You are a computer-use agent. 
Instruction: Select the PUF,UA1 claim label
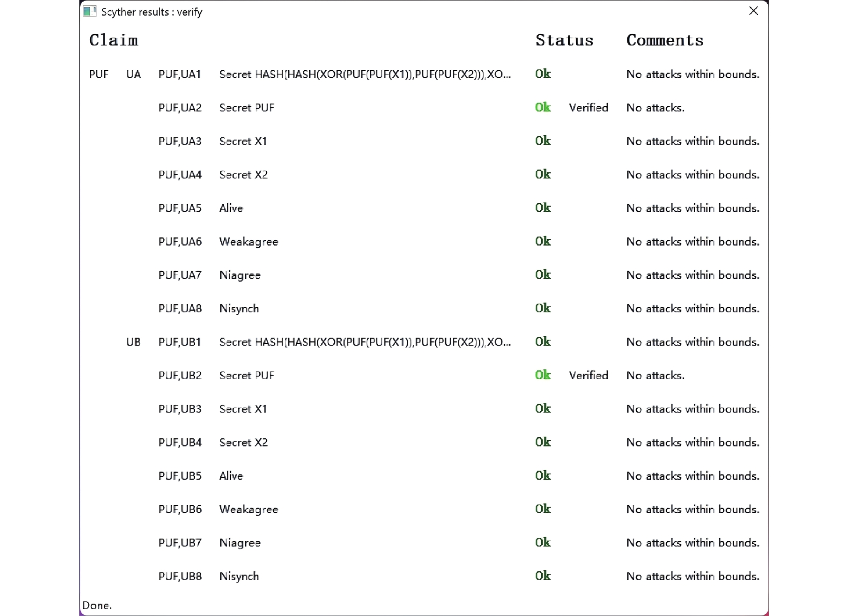point(180,74)
